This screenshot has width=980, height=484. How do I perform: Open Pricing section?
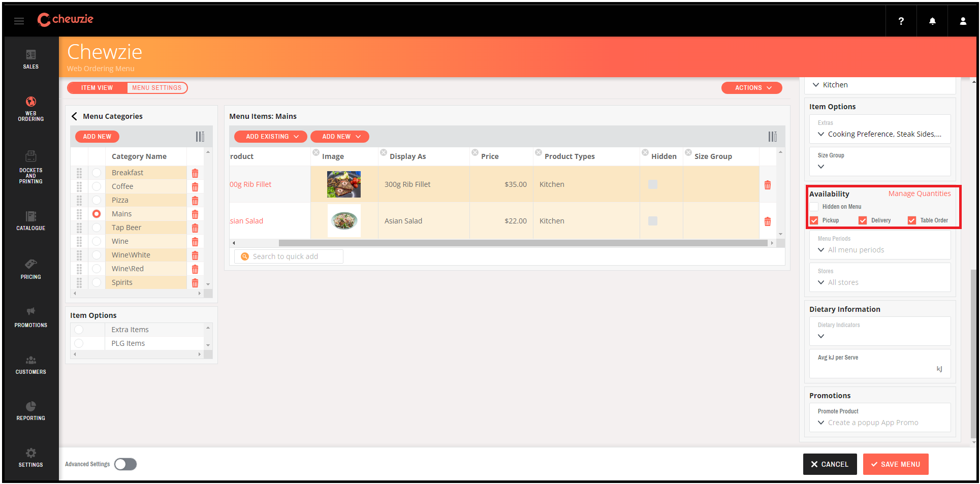click(30, 270)
